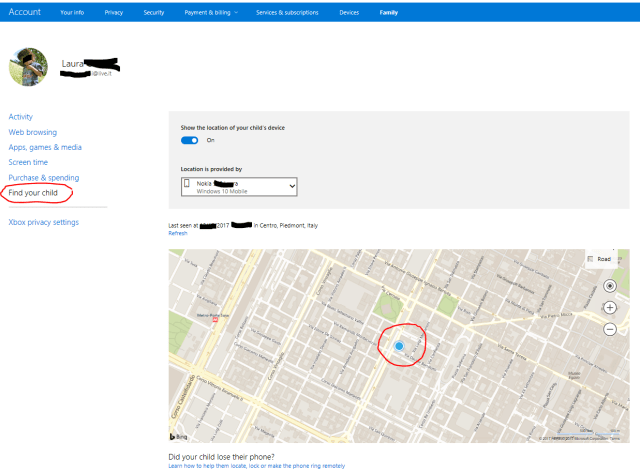Change map style from Road
This screenshot has width=640, height=473.
tap(600, 259)
